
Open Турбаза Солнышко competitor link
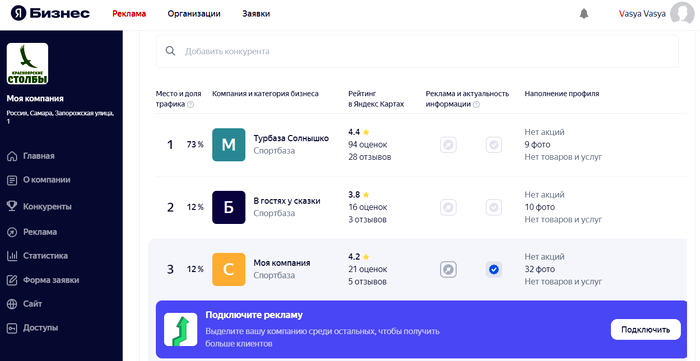pos(291,138)
